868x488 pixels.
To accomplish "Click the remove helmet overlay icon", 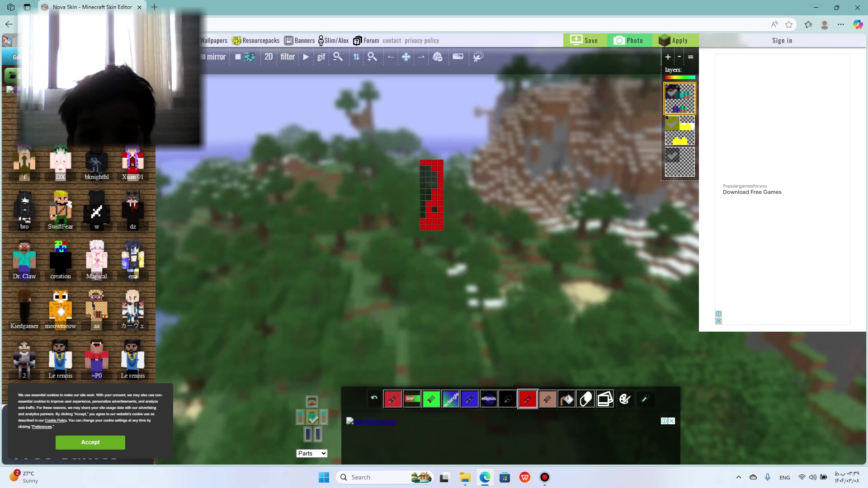I will [x=438, y=56].
